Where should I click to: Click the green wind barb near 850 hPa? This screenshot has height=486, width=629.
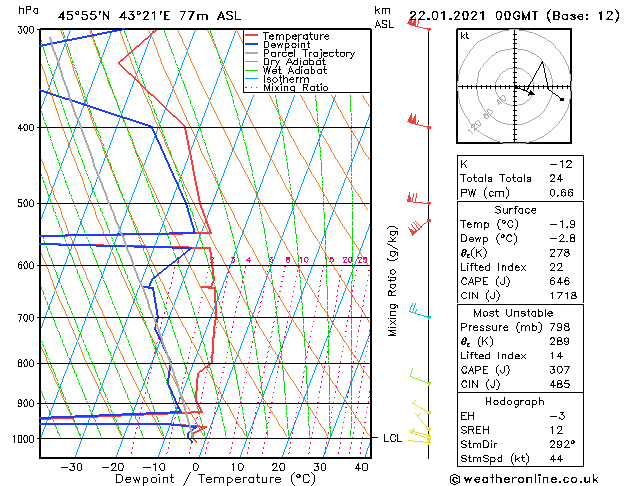(420, 377)
